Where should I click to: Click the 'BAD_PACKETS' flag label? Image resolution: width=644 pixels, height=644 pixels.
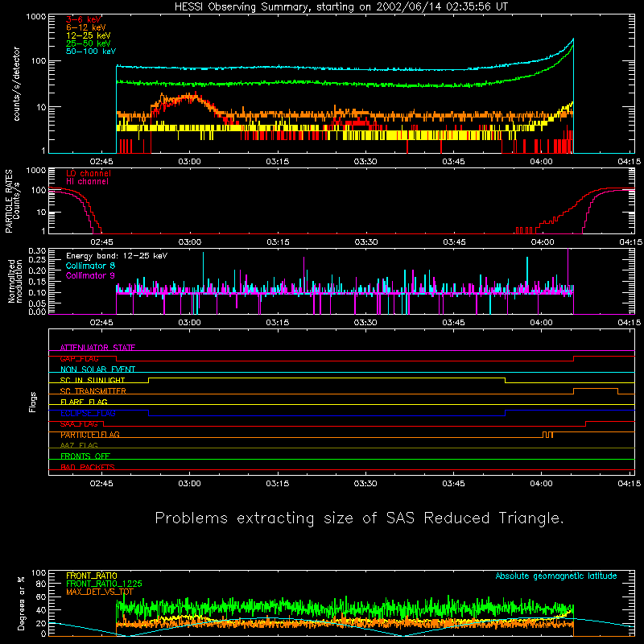click(x=88, y=467)
